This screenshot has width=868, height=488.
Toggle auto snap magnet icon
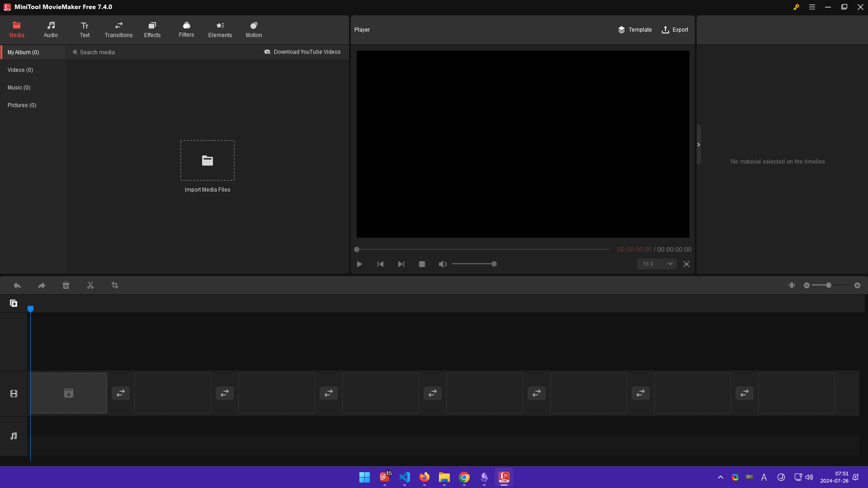792,286
